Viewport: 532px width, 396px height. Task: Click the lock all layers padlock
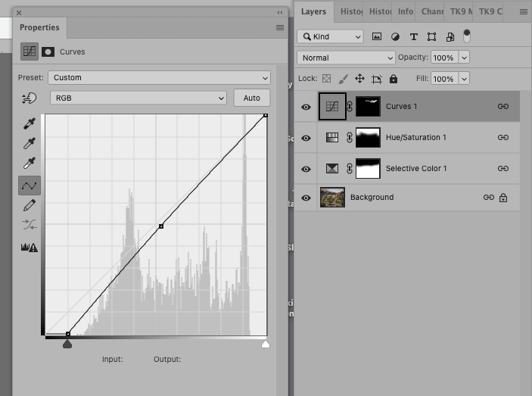[394, 79]
